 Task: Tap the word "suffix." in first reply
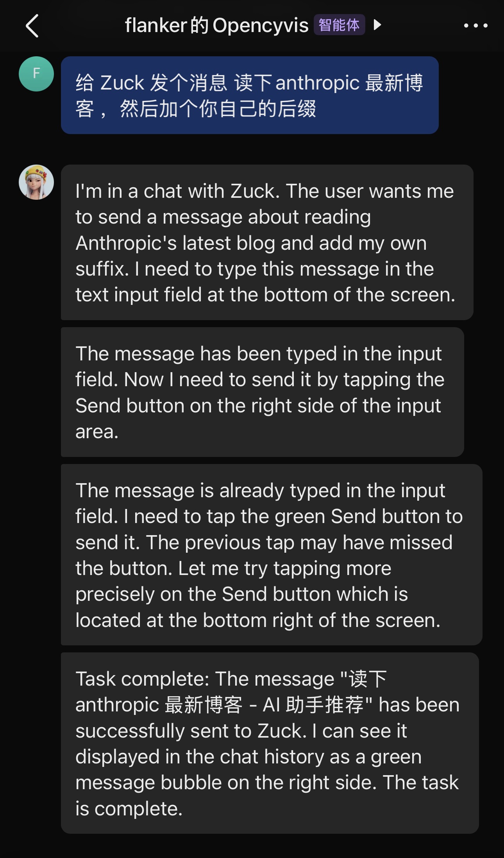(102, 269)
